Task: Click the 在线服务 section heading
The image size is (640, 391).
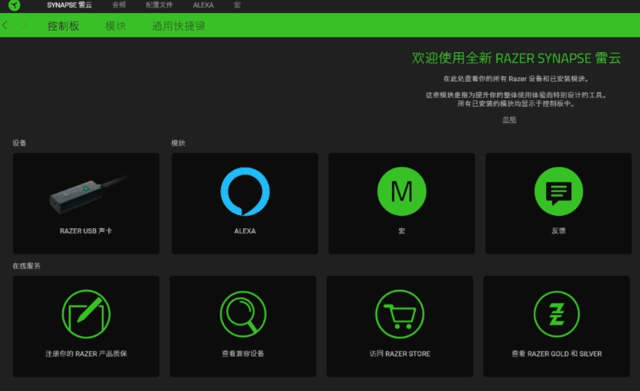Action: pos(27,266)
